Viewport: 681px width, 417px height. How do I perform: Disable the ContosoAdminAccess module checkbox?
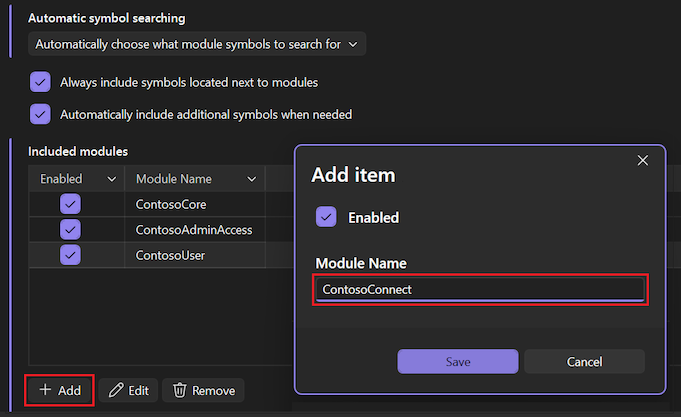point(70,230)
